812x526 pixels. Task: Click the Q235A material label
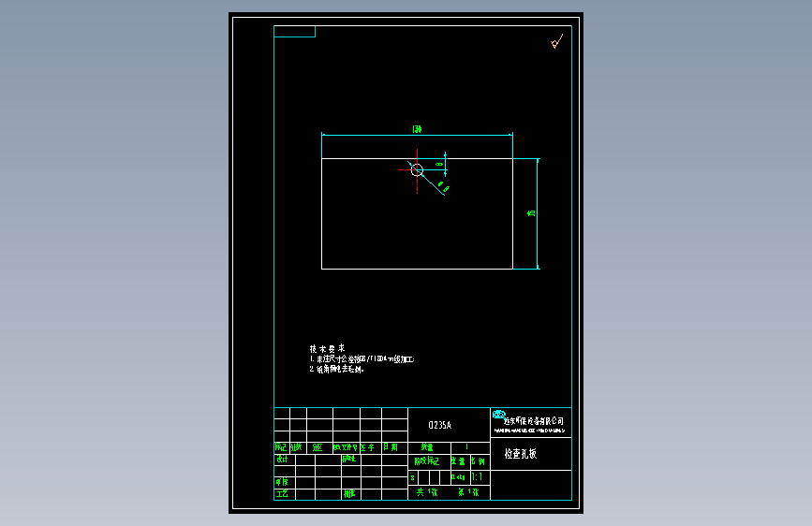click(439, 425)
